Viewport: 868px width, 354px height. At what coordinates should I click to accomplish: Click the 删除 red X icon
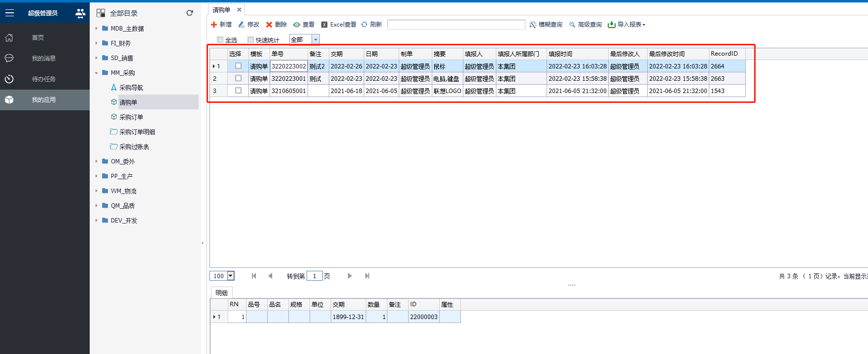269,25
